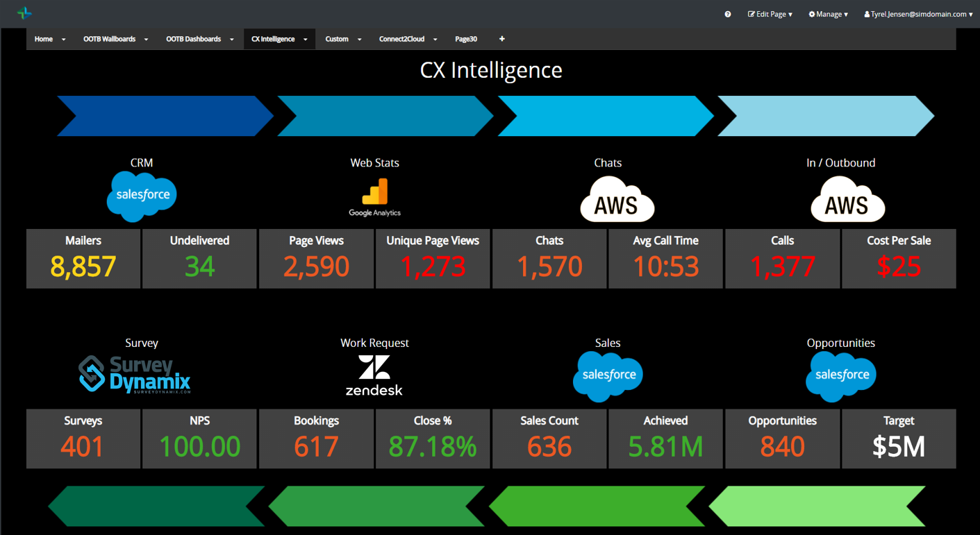Click the Mailers metric tile
Screen dimensions: 980x535
83,258
